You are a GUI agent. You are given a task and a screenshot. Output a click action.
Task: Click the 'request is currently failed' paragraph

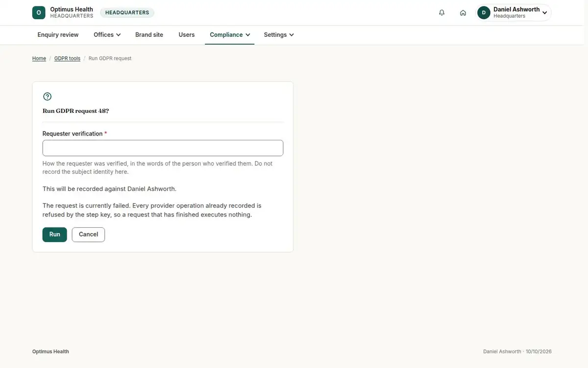(152, 210)
